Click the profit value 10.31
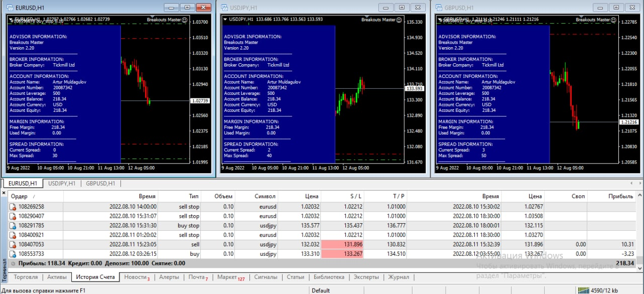Image resolution: width=644 pixels, height=294 pixels. [x=627, y=244]
